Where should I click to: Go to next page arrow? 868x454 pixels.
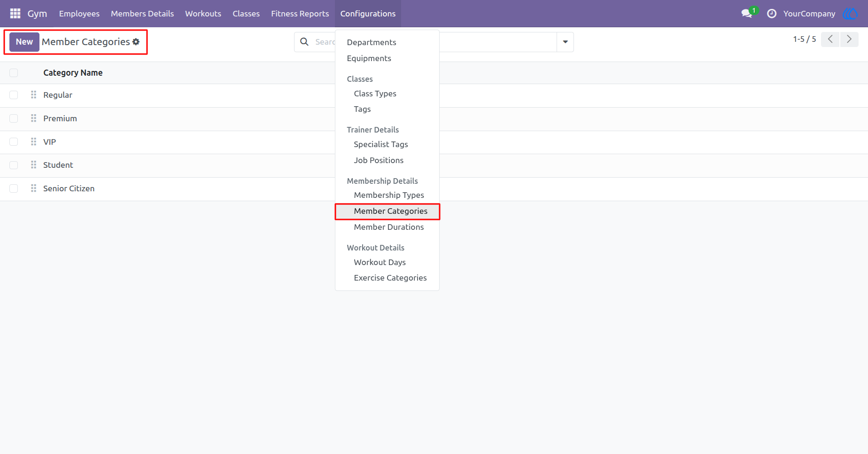pyautogui.click(x=849, y=39)
